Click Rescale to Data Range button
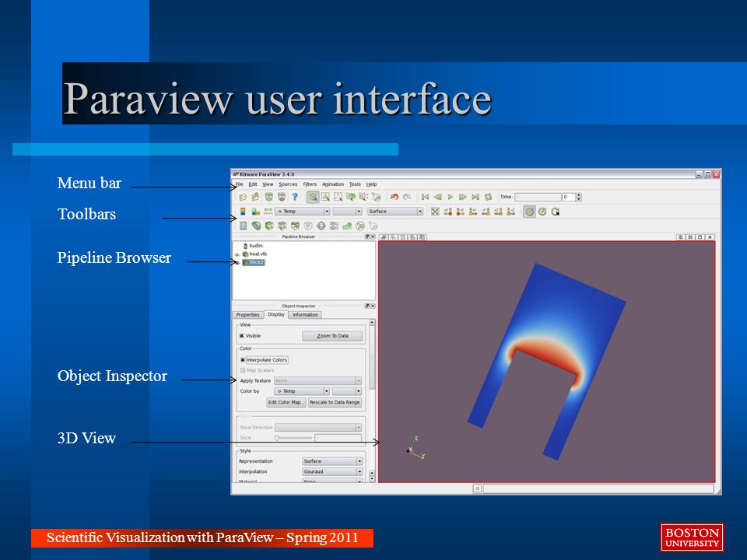 [335, 402]
